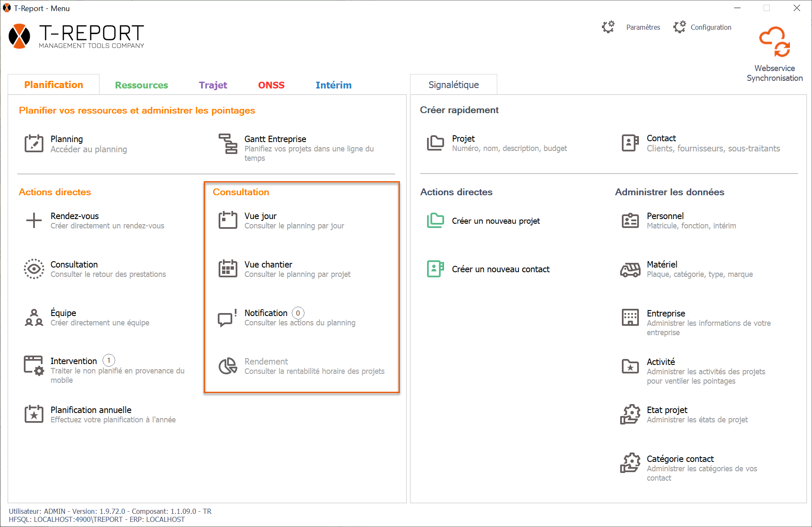Open the ONSS tab

(271, 85)
